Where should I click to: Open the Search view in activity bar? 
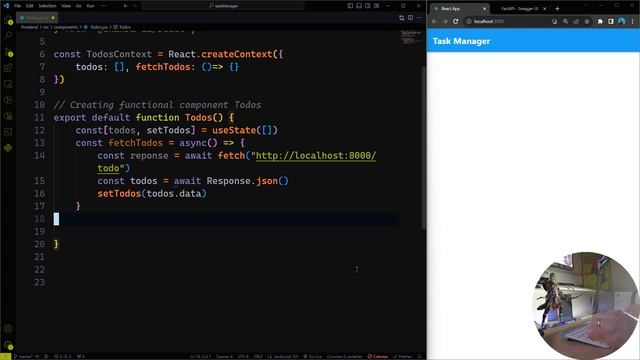[x=8, y=36]
